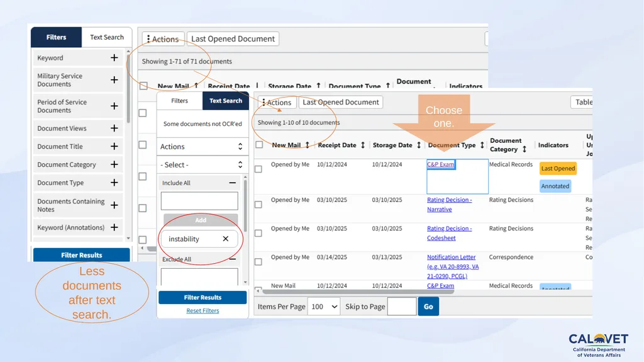Open Actions menu in back window
Viewport: 644px width, 362px height.
163,39
